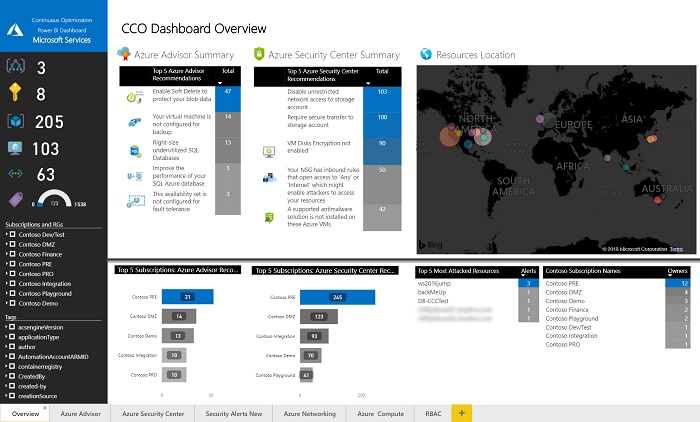Check the Contoso PRE checkbox in slicer

click(12, 264)
